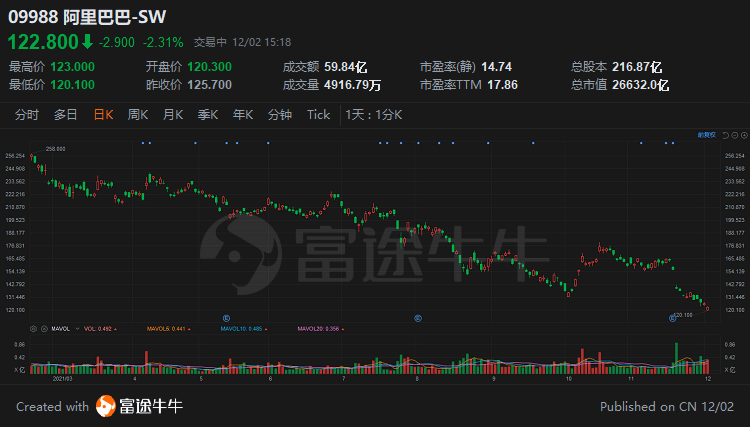The width and height of the screenshot is (750, 427).
Task: Open the Tick tab
Action: [319, 115]
